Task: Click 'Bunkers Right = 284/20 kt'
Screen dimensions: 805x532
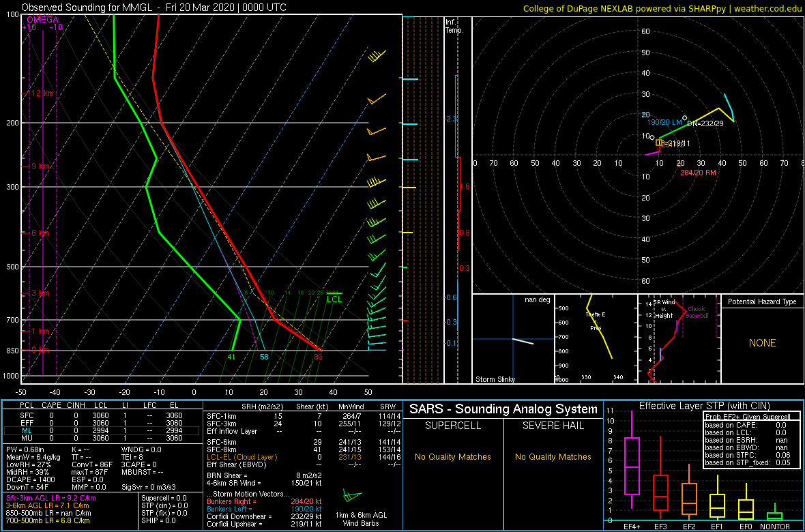Action: tap(264, 502)
